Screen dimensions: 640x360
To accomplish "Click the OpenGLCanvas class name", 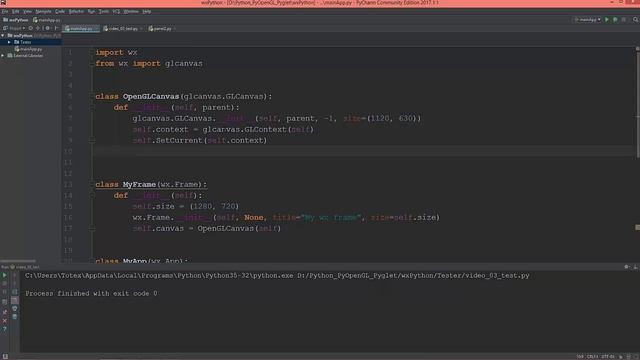I will coord(151,97).
